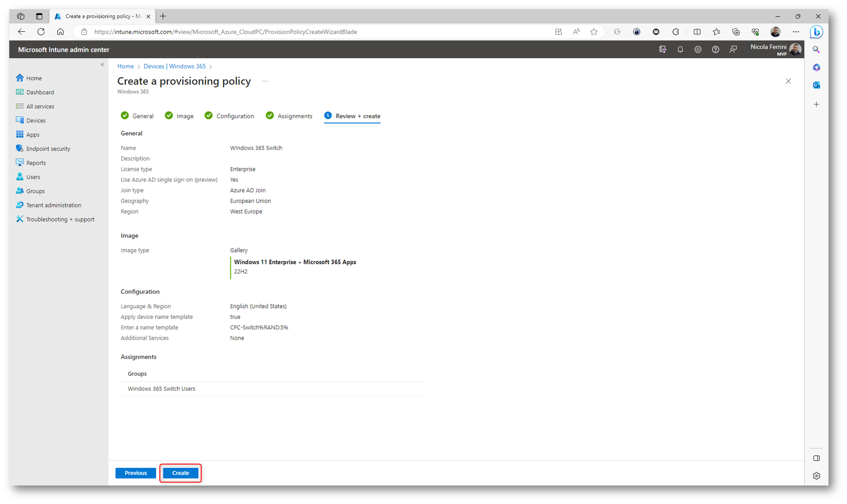
Task: Click the Microsoft Intune admin center title
Action: [x=64, y=50]
